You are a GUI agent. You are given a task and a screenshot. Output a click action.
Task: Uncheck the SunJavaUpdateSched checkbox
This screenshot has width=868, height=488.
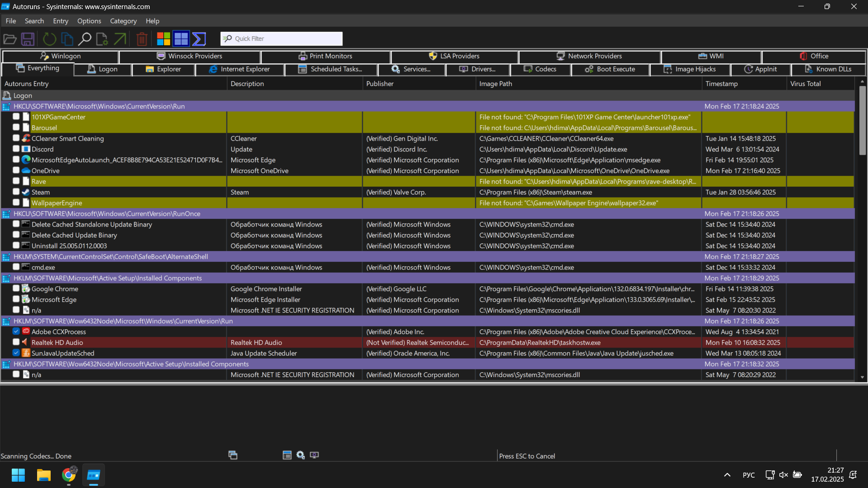coord(16,353)
